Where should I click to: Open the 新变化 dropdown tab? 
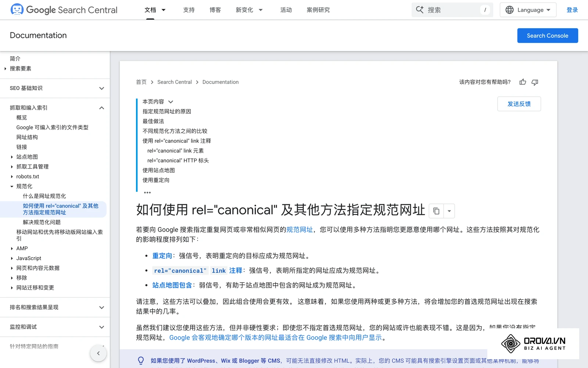[x=249, y=10]
